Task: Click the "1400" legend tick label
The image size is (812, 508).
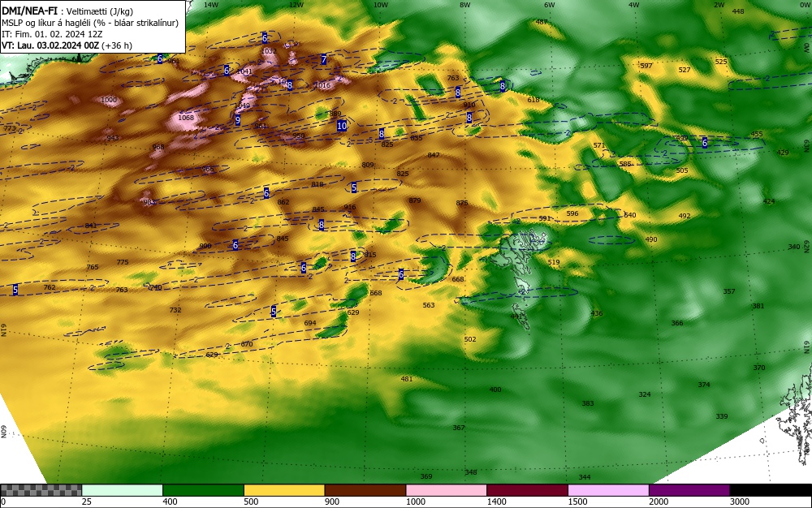Action: [x=497, y=502]
